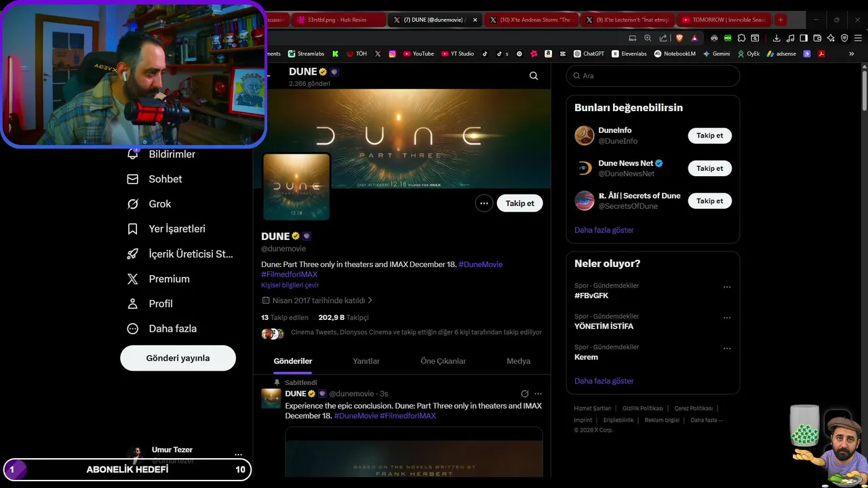Open three-dot menu on pinned post
The image size is (868, 488).
[538, 394]
